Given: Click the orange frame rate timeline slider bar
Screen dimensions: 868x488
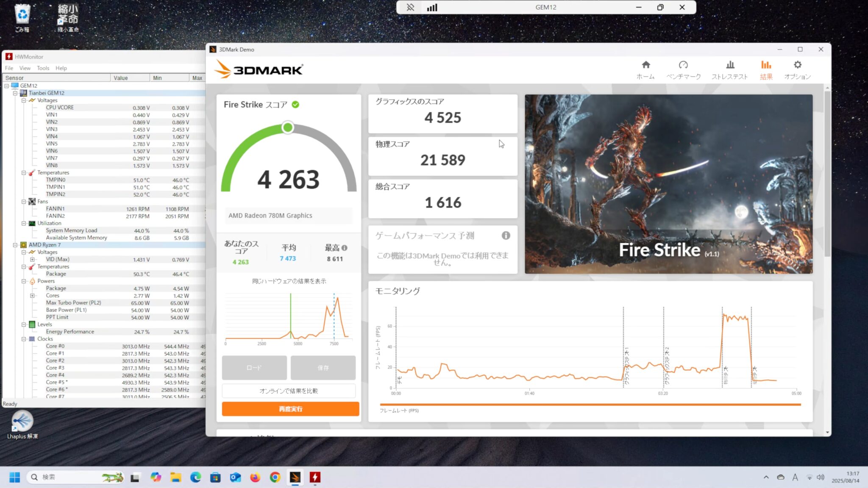Looking at the screenshot, I should coord(590,405).
